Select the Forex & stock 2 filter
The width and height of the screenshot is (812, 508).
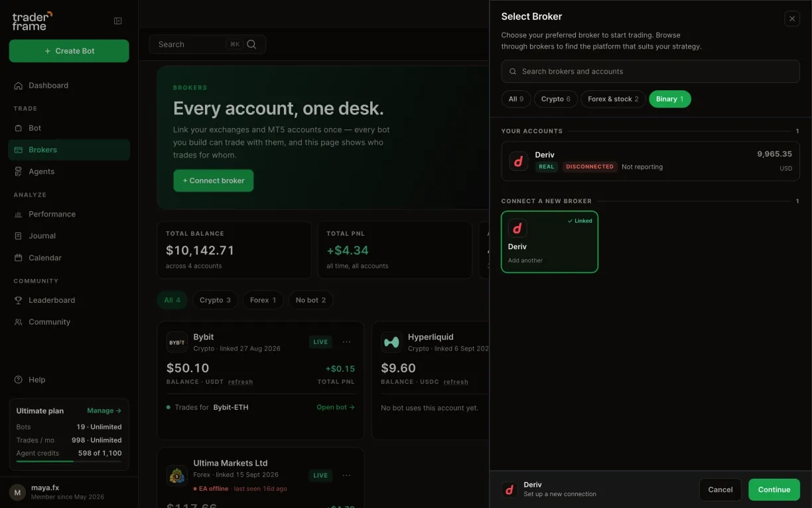click(613, 99)
